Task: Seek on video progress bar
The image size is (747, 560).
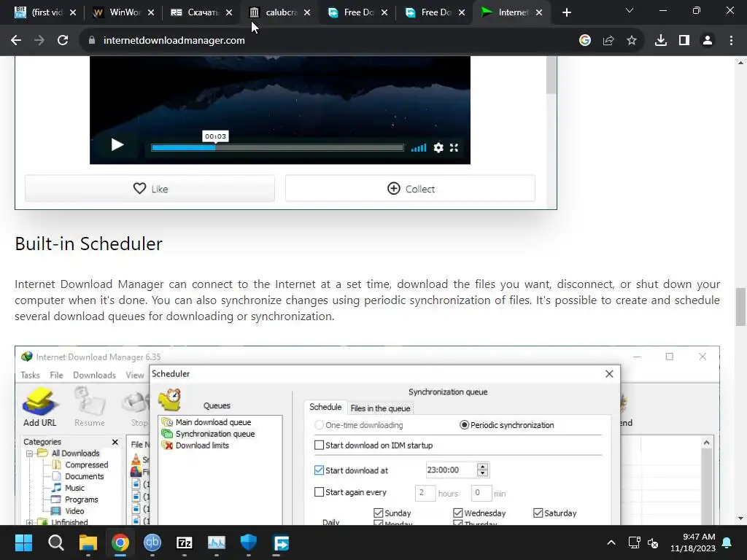Action: pos(277,147)
